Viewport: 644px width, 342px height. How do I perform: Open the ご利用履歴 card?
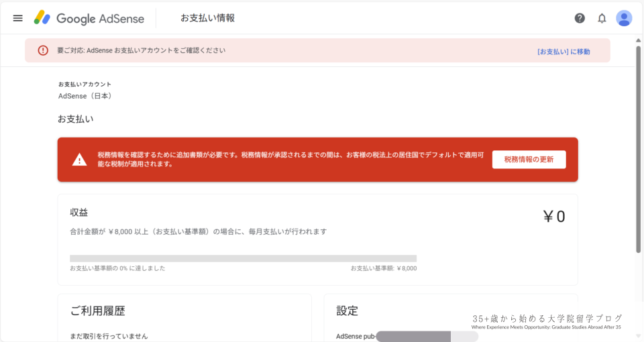[98, 311]
